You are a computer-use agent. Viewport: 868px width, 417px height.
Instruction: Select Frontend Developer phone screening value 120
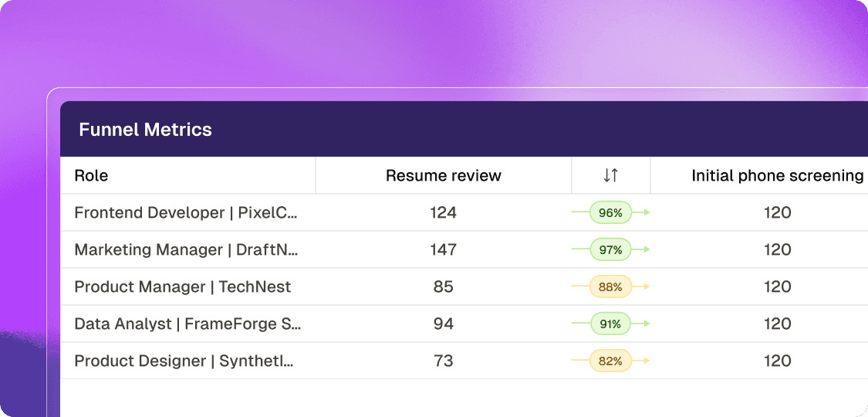click(x=777, y=212)
